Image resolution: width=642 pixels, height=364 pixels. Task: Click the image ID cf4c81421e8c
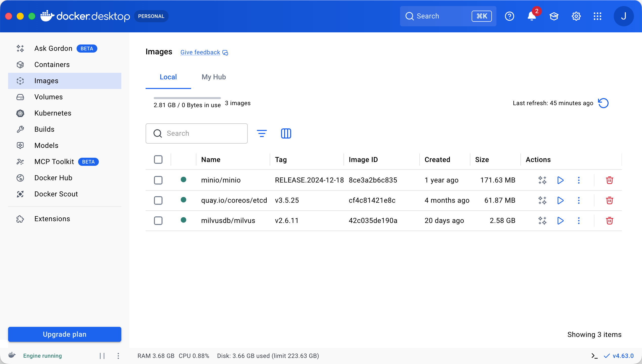(372, 200)
